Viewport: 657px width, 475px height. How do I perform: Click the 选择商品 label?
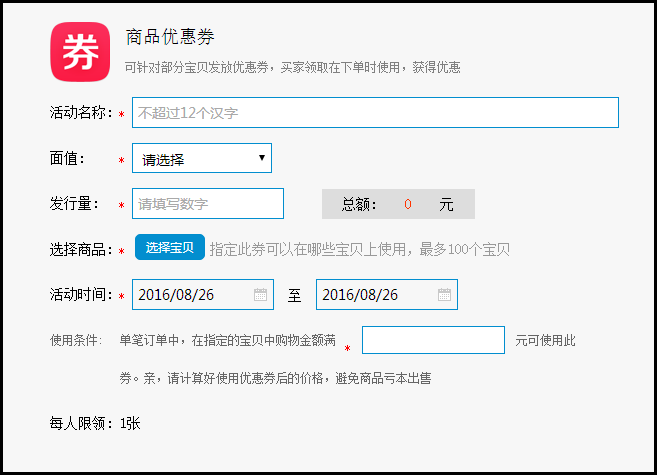(x=81, y=249)
